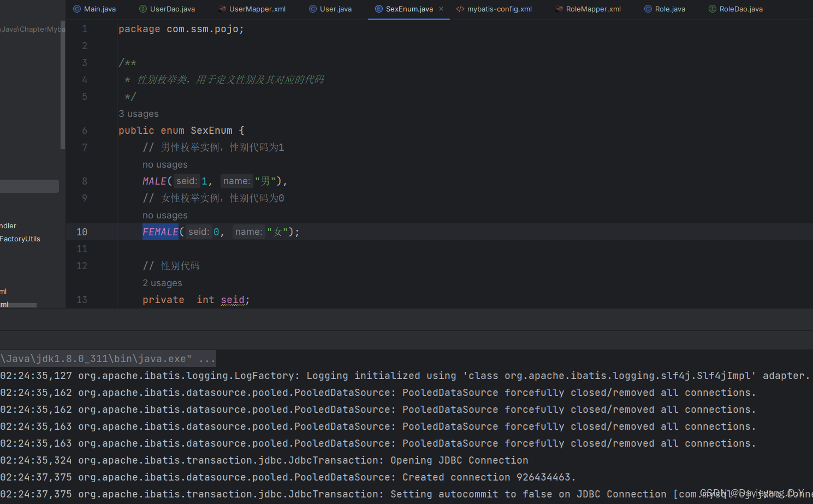Switch to UserMapper.xml tab
Image resolution: width=813 pixels, height=504 pixels.
click(x=252, y=9)
